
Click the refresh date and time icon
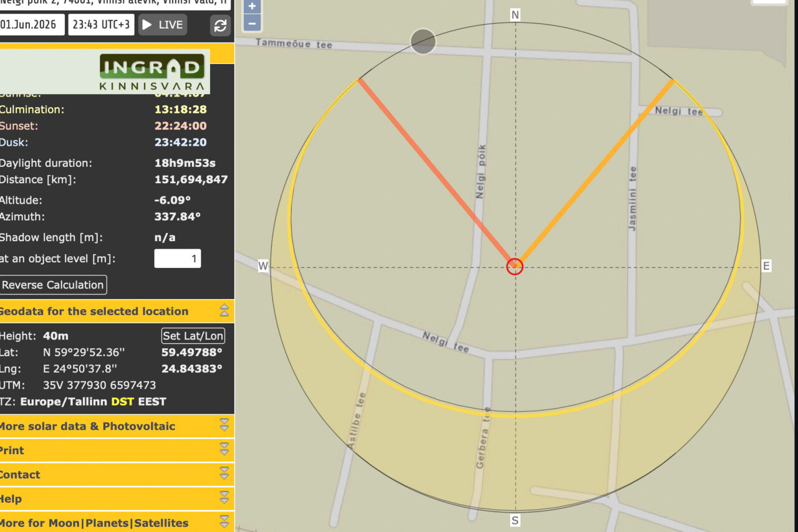(x=220, y=26)
